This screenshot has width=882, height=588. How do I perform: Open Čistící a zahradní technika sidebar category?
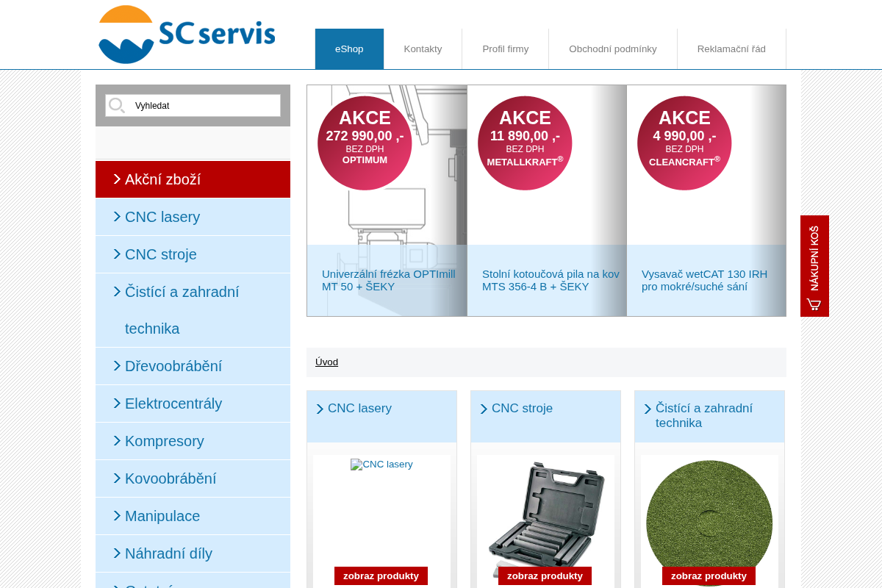pyautogui.click(x=193, y=310)
